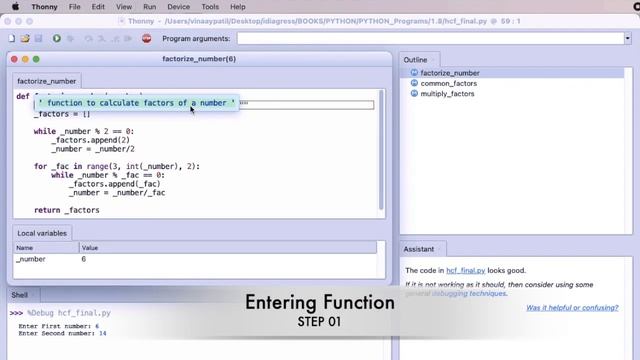Click the icon beside multiply_factors in the Outline
Viewport: 640px width, 360px height.
pos(414,93)
